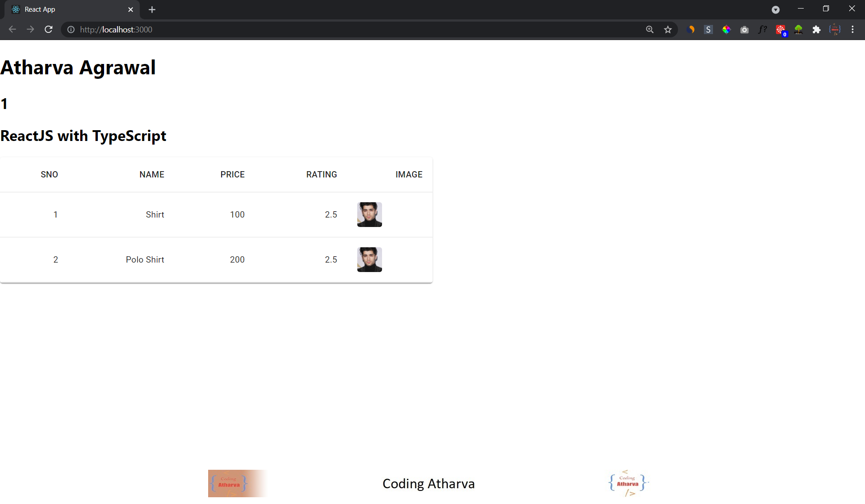865x504 pixels.
Task: Click the Coding Atharva extension icon
Action: pyautogui.click(x=835, y=29)
